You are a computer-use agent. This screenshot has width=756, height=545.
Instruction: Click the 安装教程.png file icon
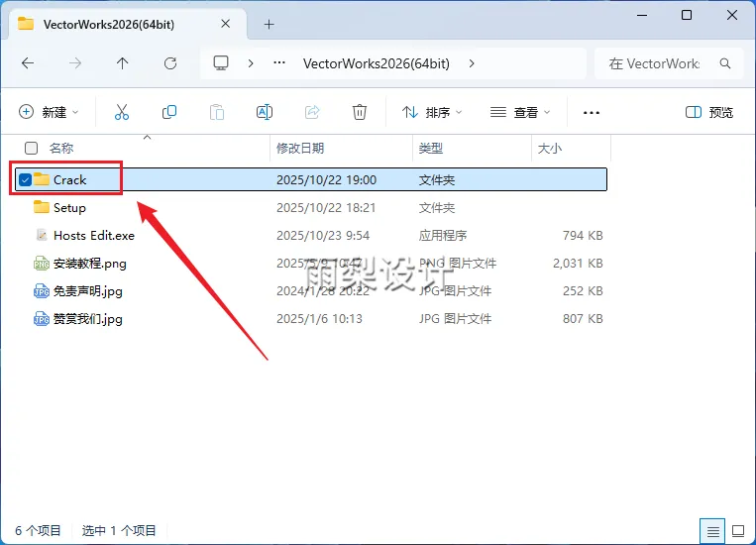coord(42,264)
